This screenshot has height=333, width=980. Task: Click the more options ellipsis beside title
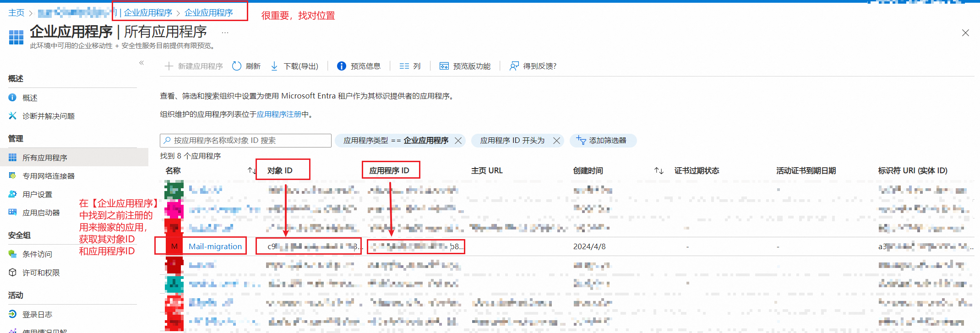(x=225, y=33)
